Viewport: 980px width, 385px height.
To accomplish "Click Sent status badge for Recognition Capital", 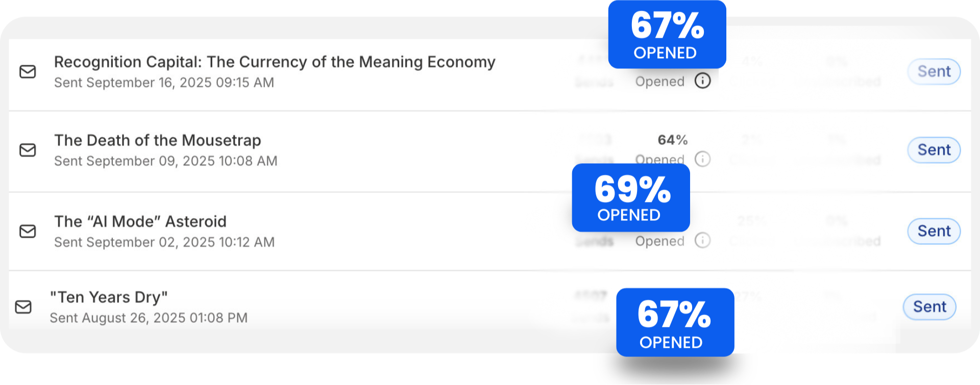I will [934, 71].
